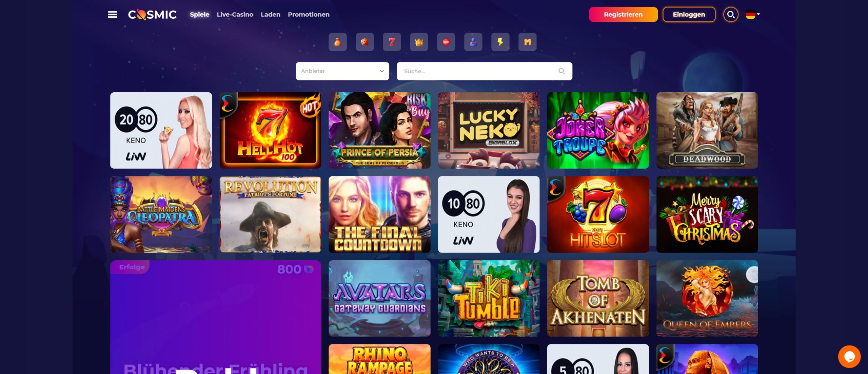
Task: Click the Einloggen button
Action: point(689,15)
